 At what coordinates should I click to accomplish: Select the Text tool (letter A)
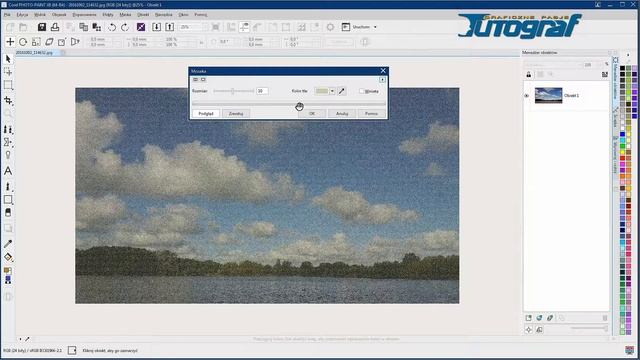tap(8, 171)
